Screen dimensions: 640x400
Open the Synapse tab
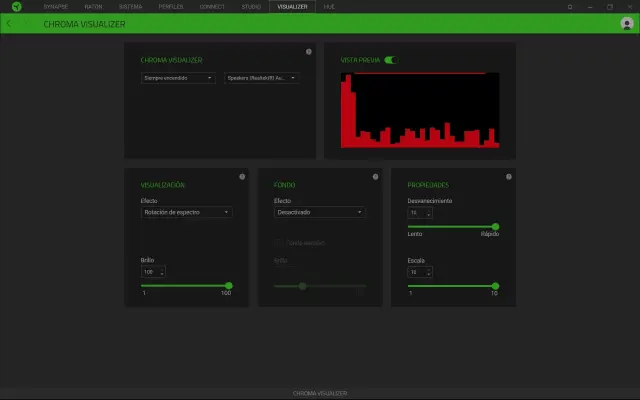pyautogui.click(x=56, y=6)
